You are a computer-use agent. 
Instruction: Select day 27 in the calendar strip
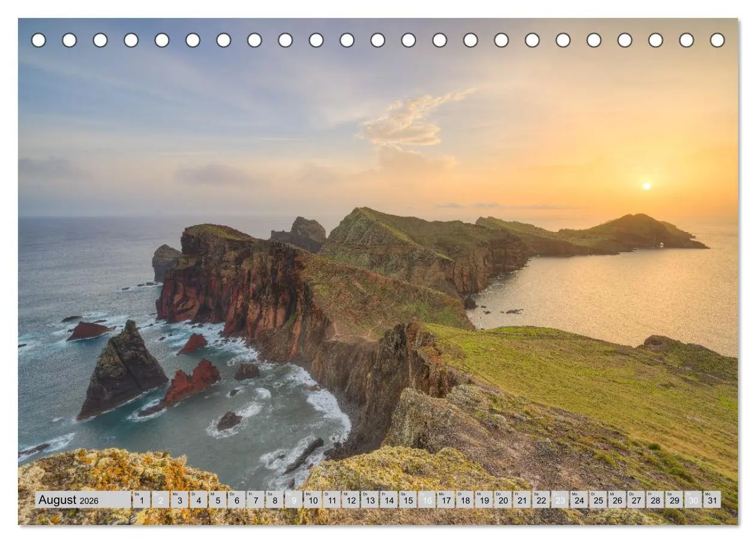637,500
